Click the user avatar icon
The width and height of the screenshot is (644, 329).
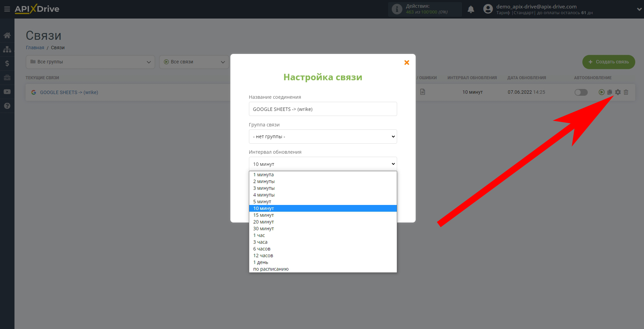(x=488, y=9)
